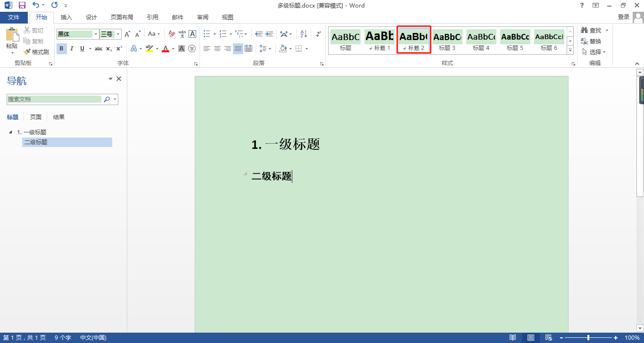This screenshot has width=644, height=343.
Task: Open the font name dropdown (黑体)
Action: 96,34
